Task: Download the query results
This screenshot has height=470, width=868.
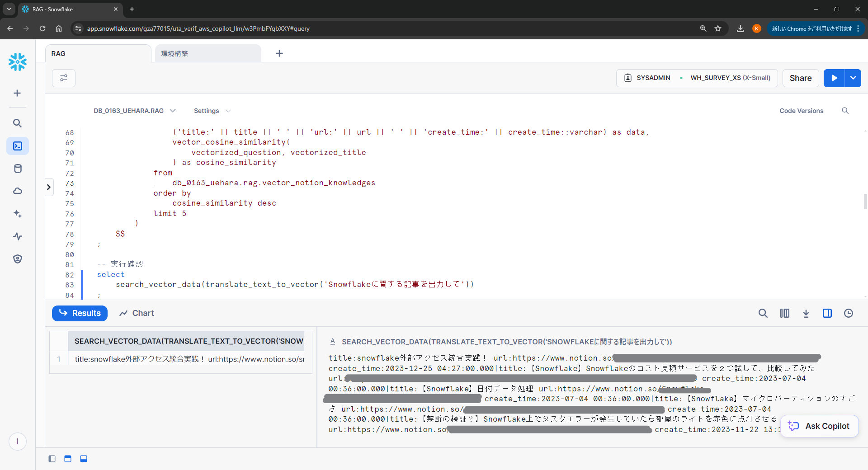Action: 807,313
